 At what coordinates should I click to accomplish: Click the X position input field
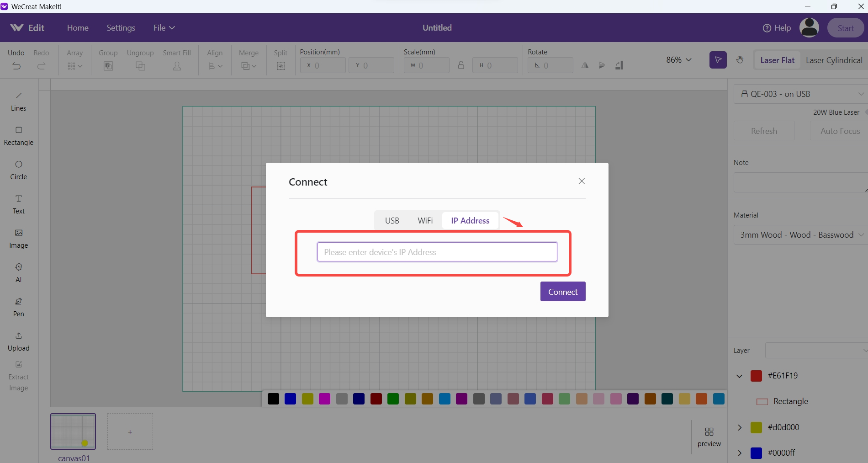(323, 65)
